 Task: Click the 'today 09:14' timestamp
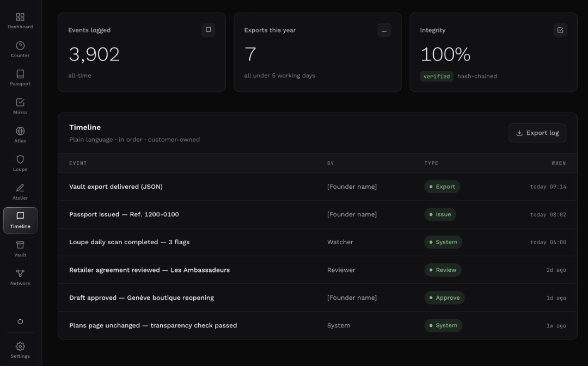[548, 187]
